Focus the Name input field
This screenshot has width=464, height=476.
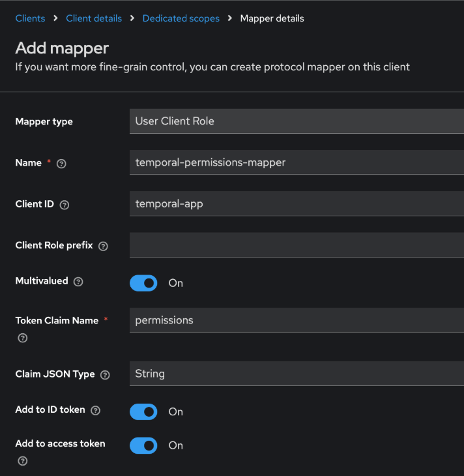297,162
